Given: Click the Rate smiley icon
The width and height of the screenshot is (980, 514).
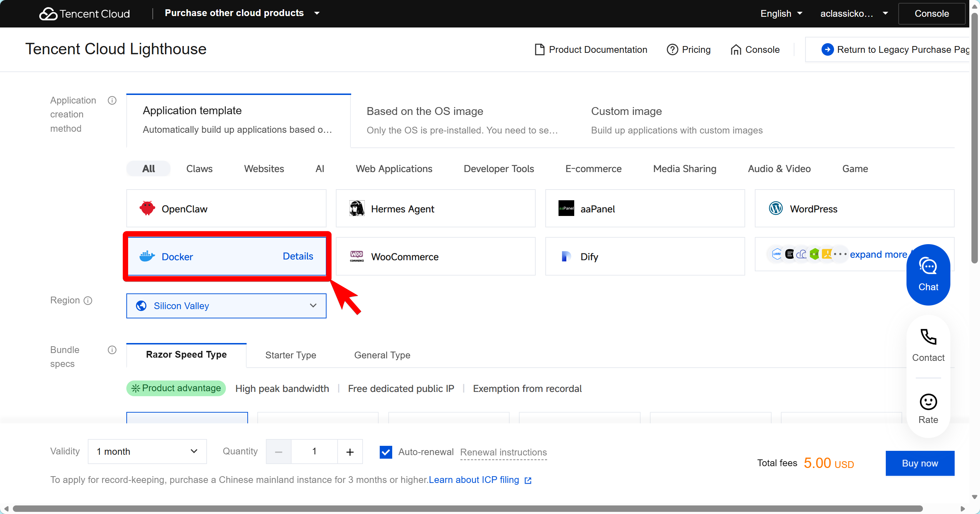Looking at the screenshot, I should [x=928, y=402].
